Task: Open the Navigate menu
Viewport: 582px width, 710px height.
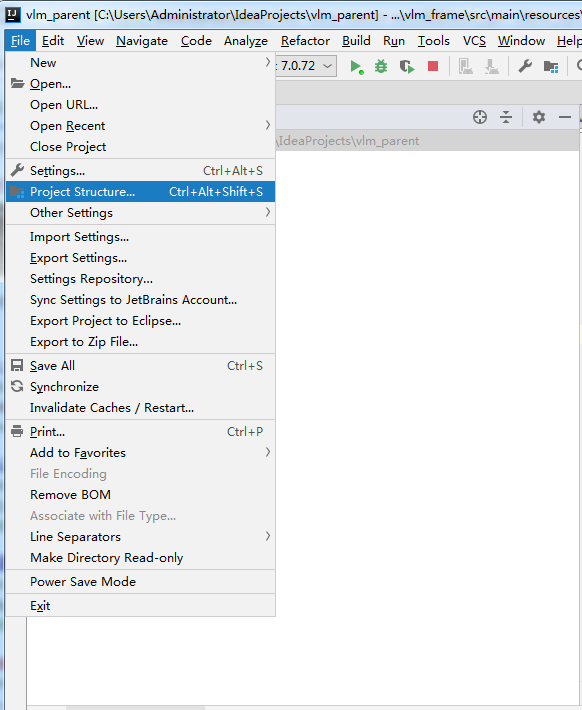Action: 142,41
